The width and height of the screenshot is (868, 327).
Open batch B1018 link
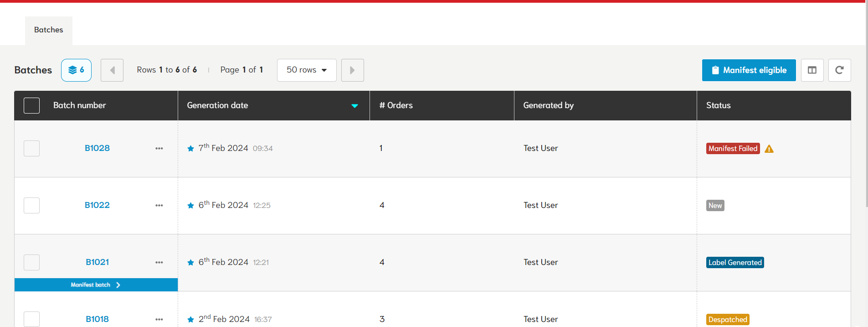pos(97,319)
